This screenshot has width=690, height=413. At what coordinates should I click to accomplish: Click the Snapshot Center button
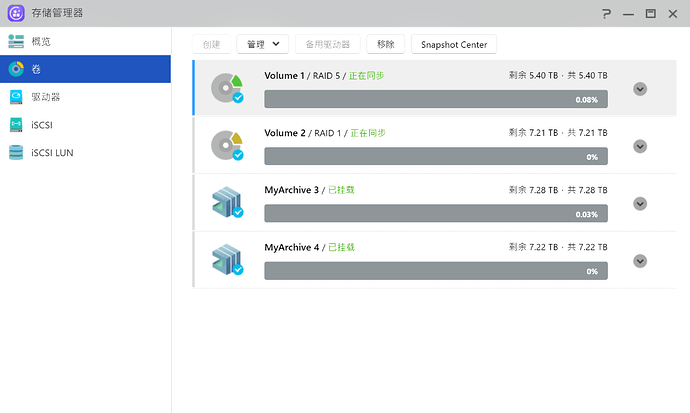pos(454,44)
